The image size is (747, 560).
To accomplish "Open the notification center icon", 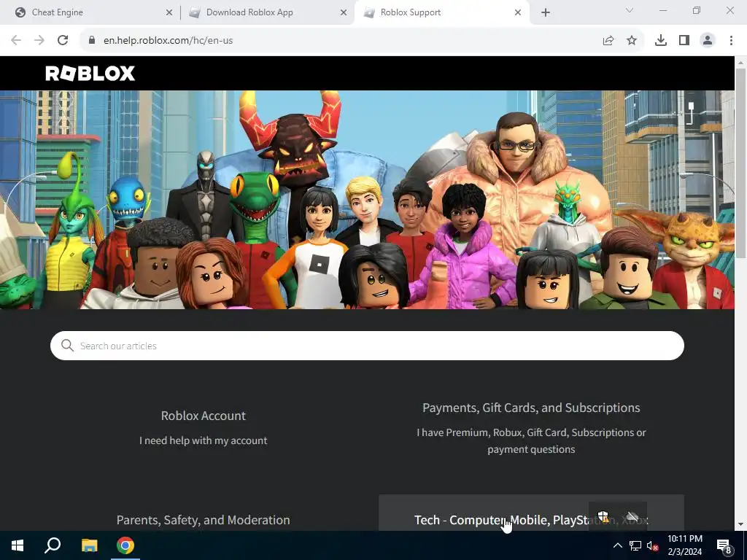I will (724, 545).
